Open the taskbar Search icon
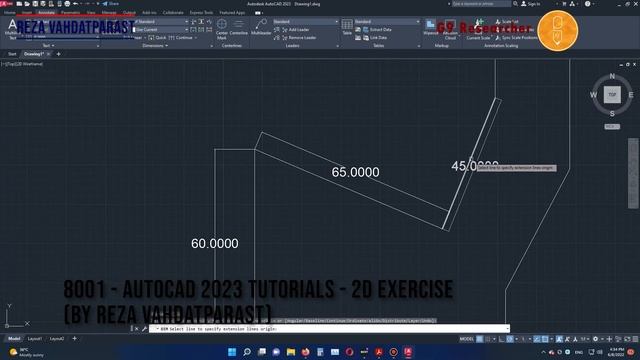This screenshot has height=360, width=640. [x=247, y=352]
